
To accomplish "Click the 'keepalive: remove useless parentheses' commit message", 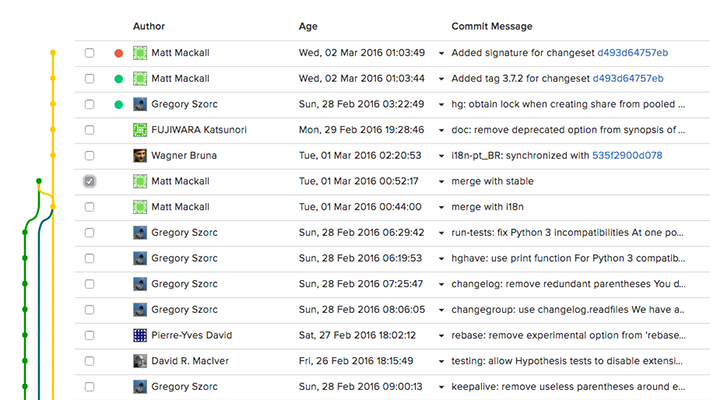I will (x=567, y=386).
